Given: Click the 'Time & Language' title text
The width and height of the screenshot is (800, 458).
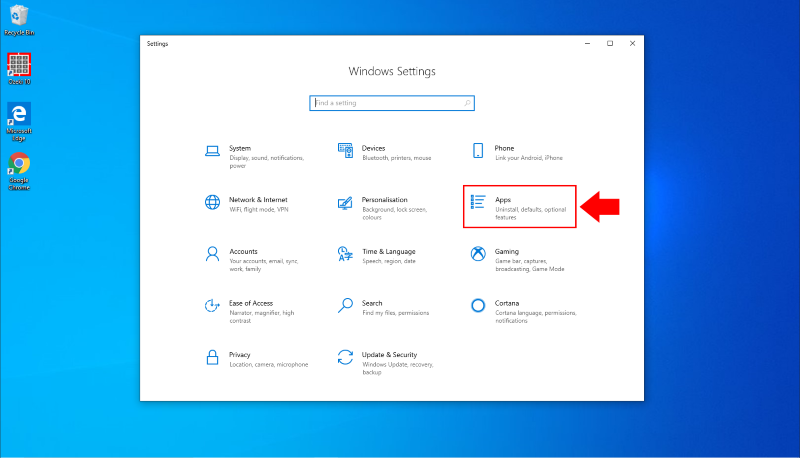Looking at the screenshot, I should pos(389,251).
